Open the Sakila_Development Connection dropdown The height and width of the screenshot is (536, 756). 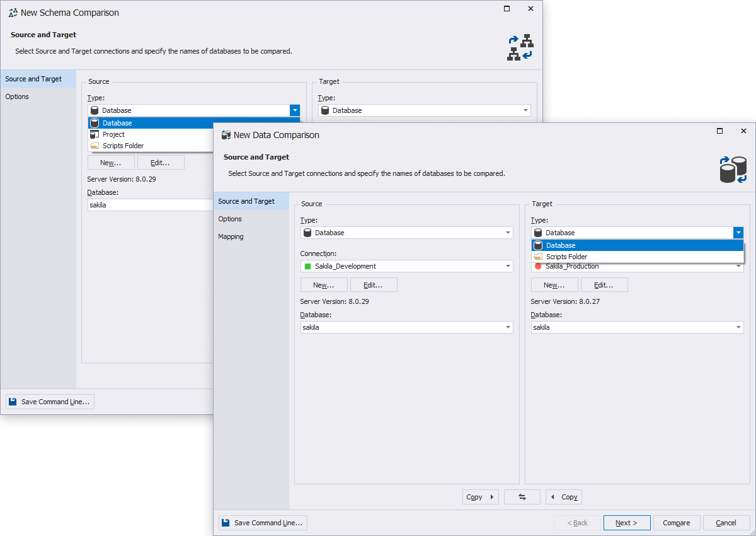[508, 266]
